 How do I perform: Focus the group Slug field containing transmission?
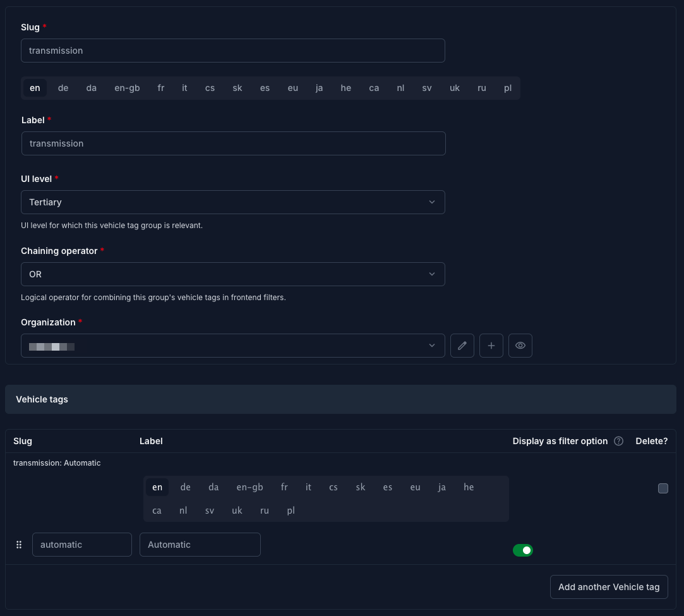click(x=233, y=51)
